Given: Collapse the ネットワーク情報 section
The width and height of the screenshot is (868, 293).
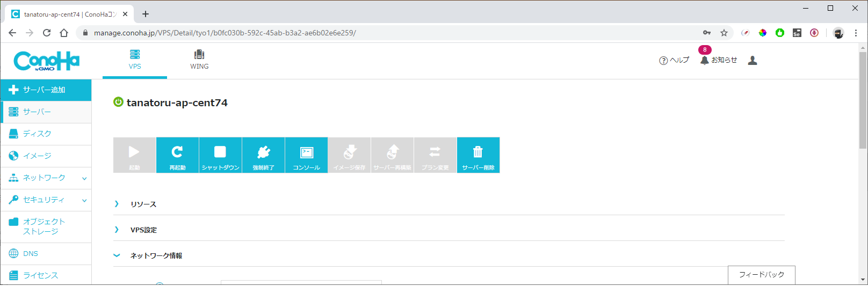Looking at the screenshot, I should 449,255.
